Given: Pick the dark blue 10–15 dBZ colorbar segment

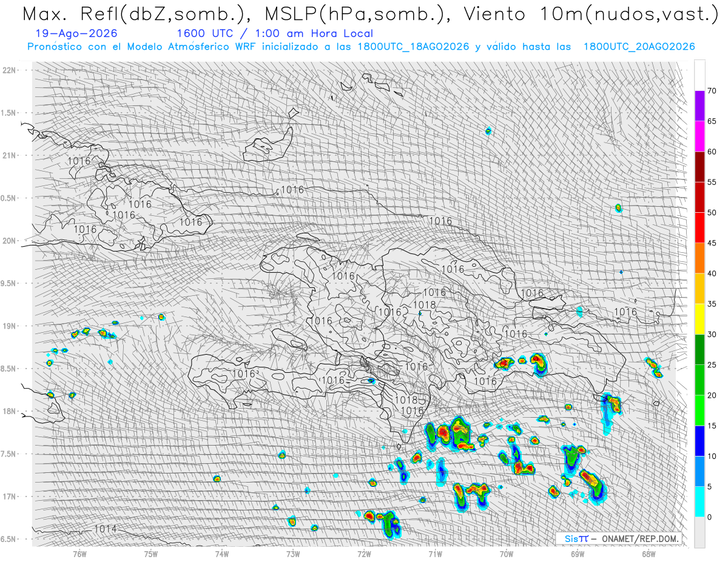Looking at the screenshot, I should point(699,441).
